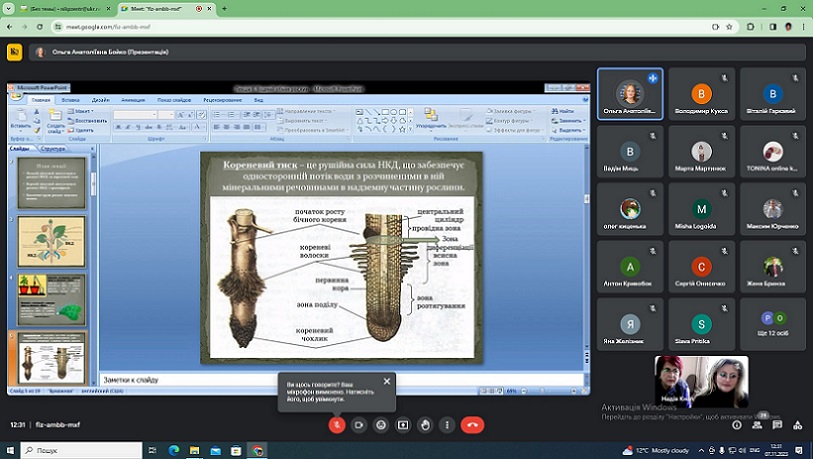This screenshot has width=813, height=459.
Task: Select Ольга Анатоліївна participant tile
Action: (x=630, y=94)
